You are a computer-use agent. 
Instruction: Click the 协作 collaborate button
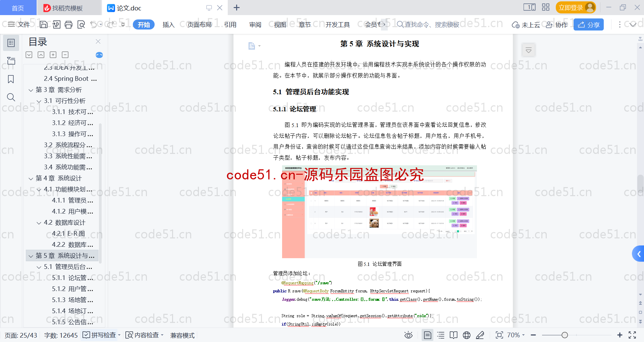point(557,24)
